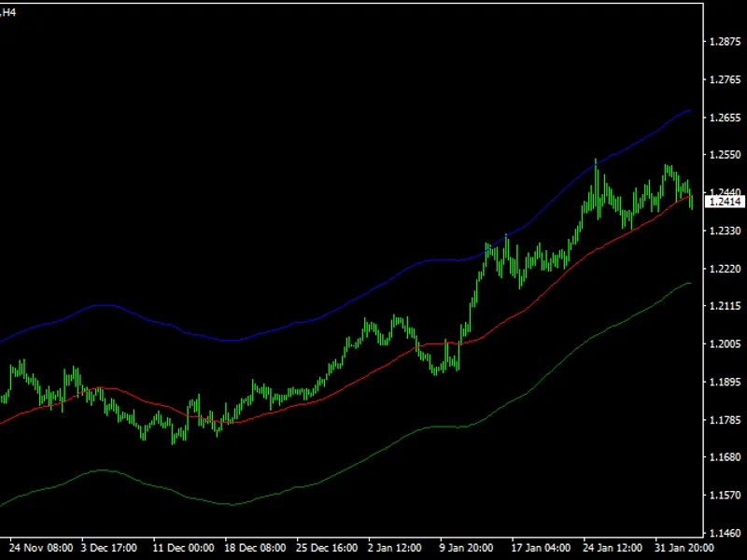747x560 pixels.
Task: Click the 1.1570 price axis label
Action: pos(726,496)
